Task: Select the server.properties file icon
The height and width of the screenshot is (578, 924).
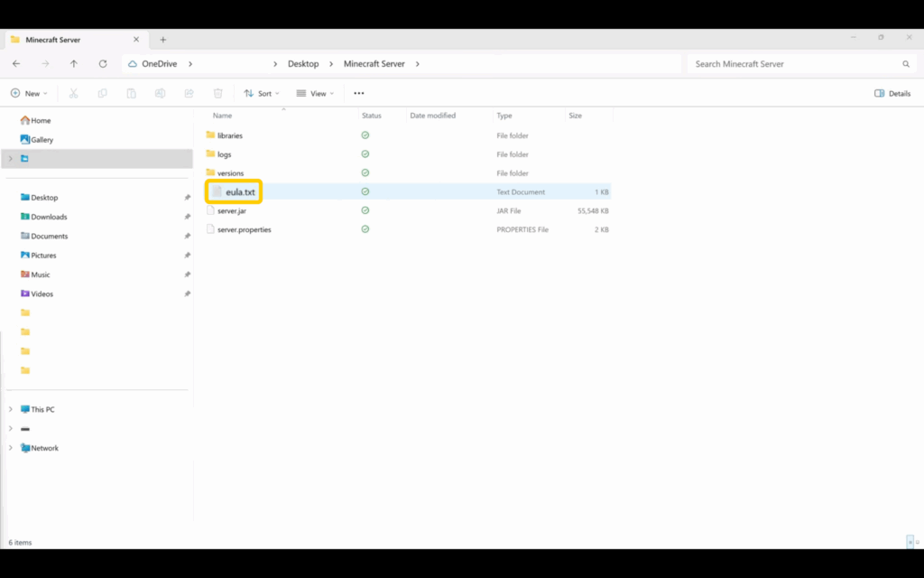Action: (x=210, y=229)
